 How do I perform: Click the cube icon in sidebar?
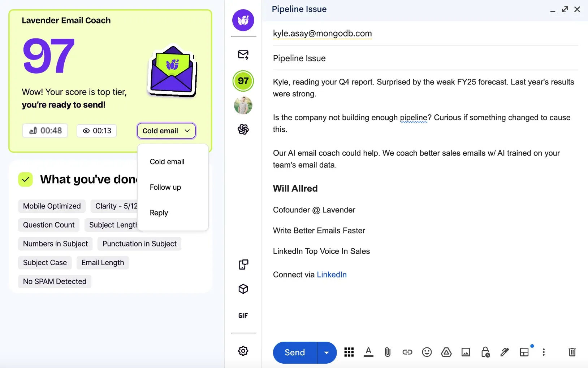pos(243,289)
